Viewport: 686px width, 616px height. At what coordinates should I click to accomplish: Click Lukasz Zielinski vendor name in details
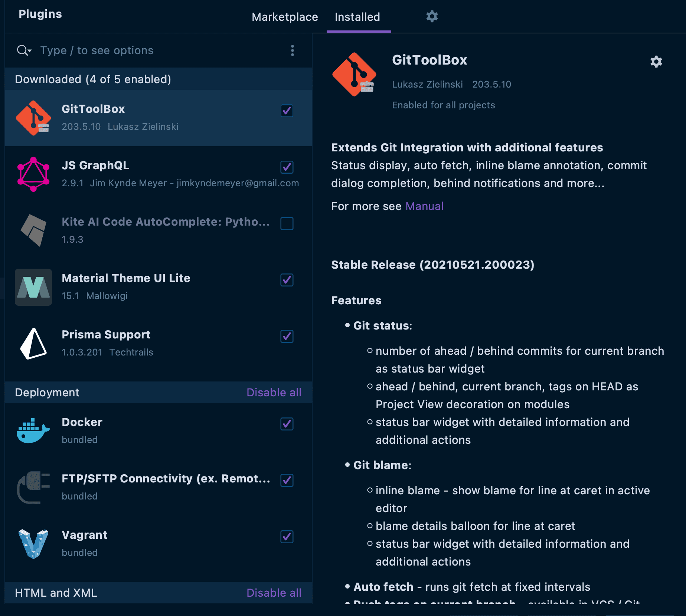pos(427,85)
